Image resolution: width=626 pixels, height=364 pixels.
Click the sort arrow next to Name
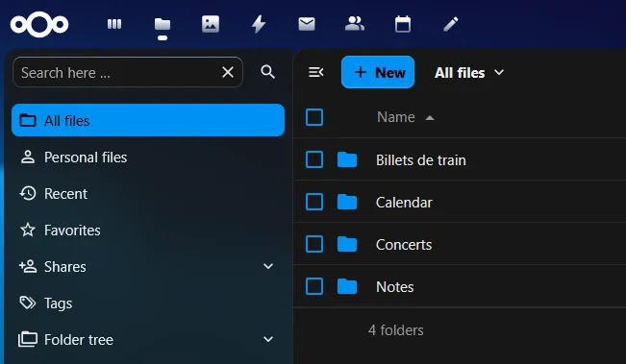point(430,117)
